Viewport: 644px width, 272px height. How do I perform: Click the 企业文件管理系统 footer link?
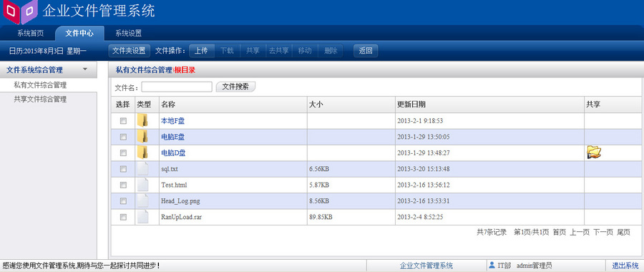click(x=426, y=266)
